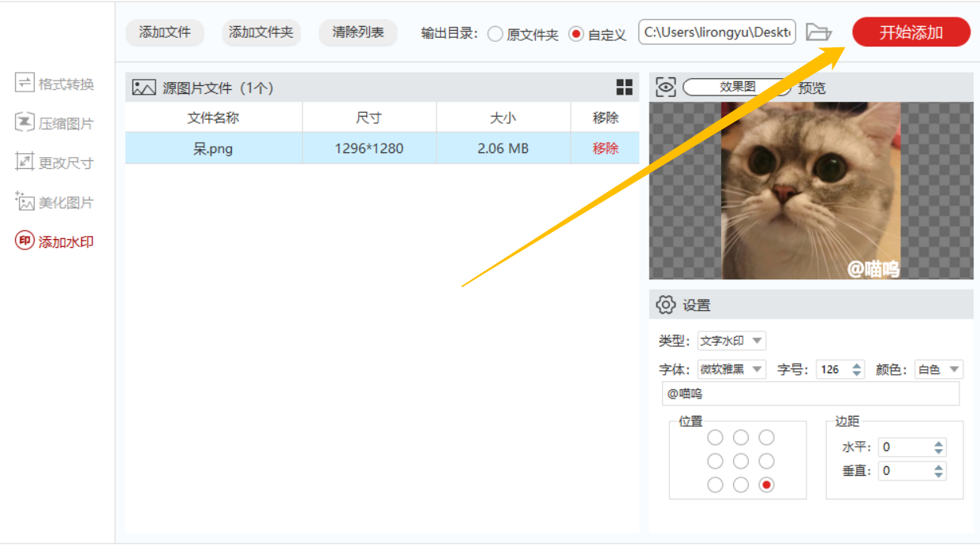This screenshot has height=546, width=980.
Task: Open 压缩图片 in the sidebar
Action: click(x=54, y=123)
